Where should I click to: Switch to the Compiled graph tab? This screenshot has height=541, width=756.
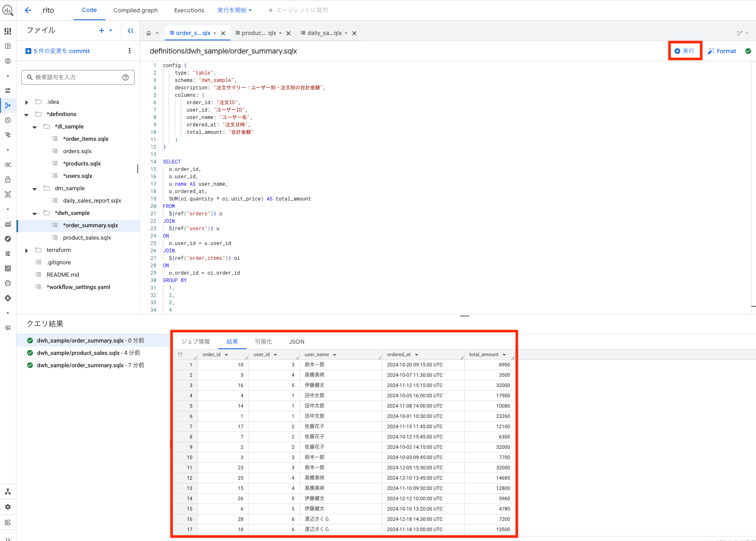pyautogui.click(x=135, y=10)
